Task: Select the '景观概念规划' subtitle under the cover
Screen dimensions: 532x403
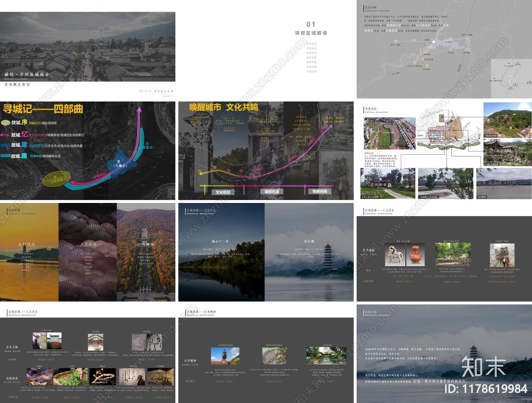Action: [x=17, y=85]
